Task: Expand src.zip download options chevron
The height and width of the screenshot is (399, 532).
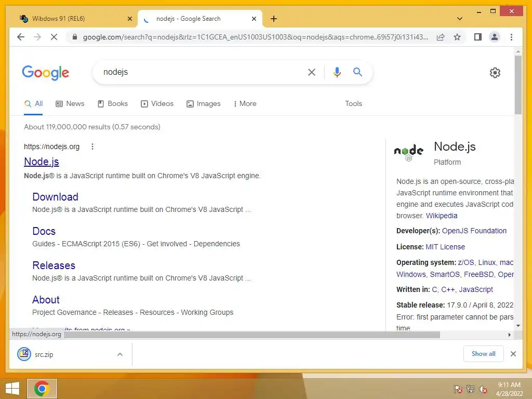Action: pos(120,354)
